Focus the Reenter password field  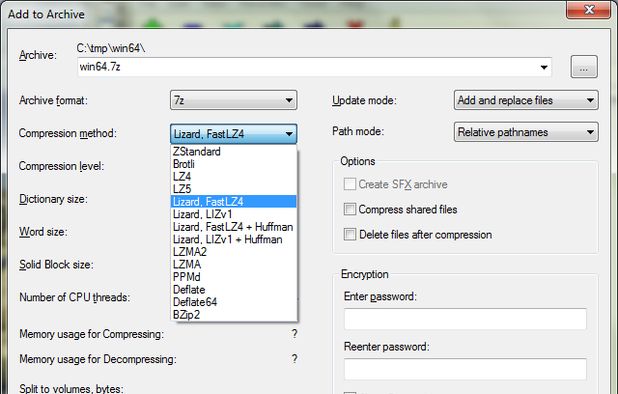coord(465,369)
